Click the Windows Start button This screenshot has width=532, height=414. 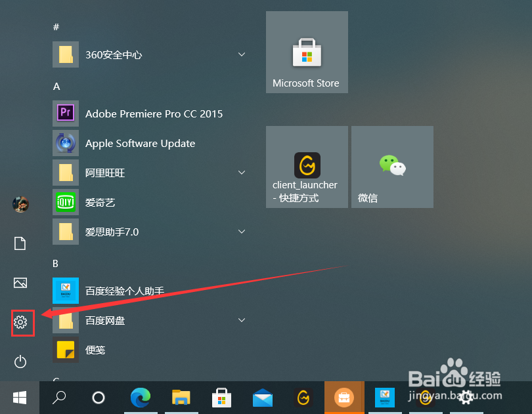click(x=20, y=398)
